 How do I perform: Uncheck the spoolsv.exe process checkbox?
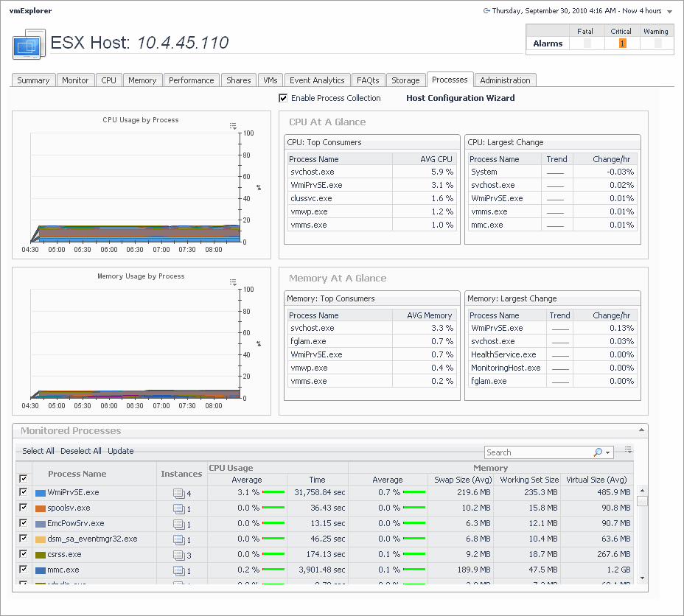pos(24,508)
